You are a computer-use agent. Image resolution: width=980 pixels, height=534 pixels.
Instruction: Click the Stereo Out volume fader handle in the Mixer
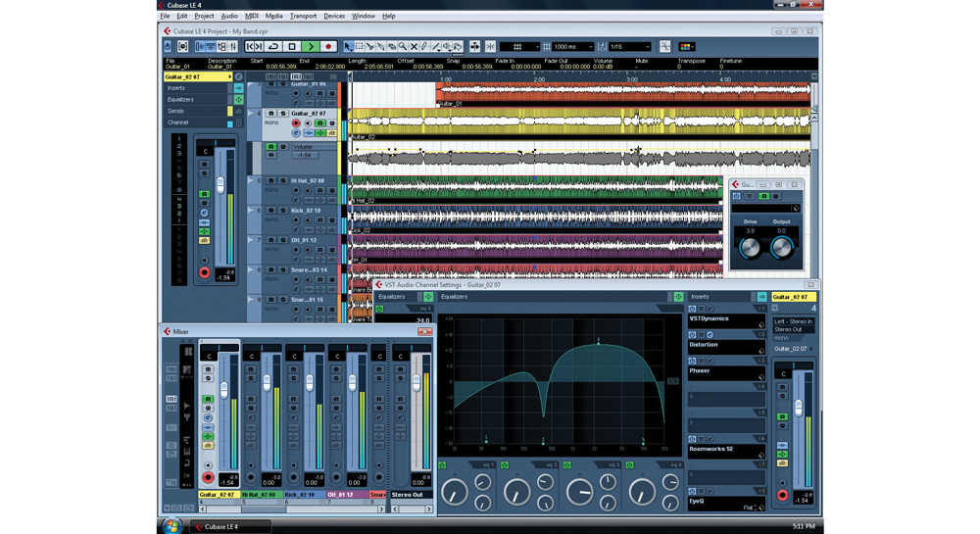coord(417,383)
